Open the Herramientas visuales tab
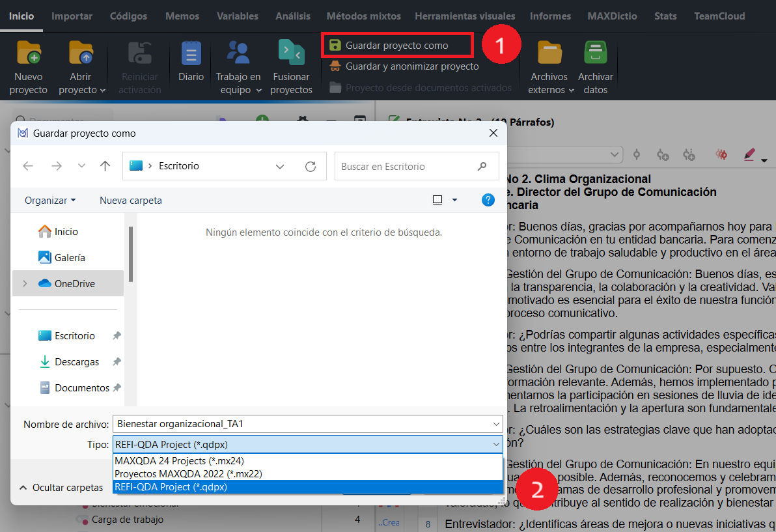Image resolution: width=776 pixels, height=532 pixels. tap(465, 16)
